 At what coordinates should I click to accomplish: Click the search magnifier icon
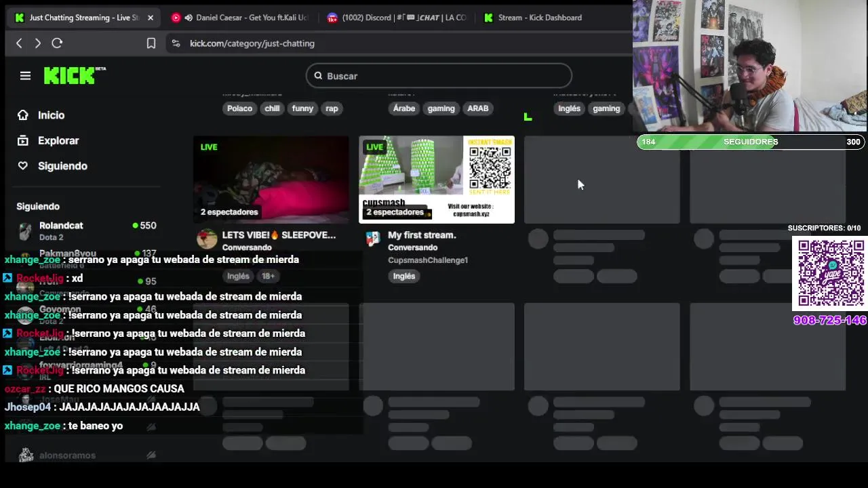(318, 76)
